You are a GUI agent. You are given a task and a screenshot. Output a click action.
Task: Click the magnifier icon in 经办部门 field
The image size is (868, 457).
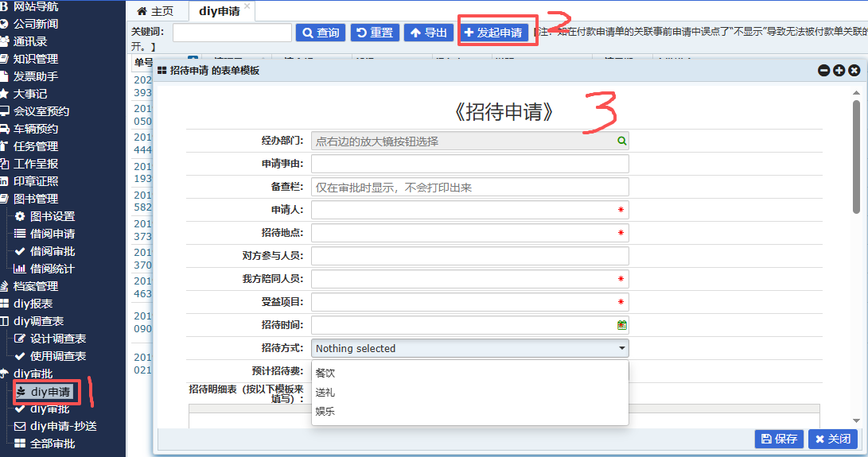[x=622, y=141]
